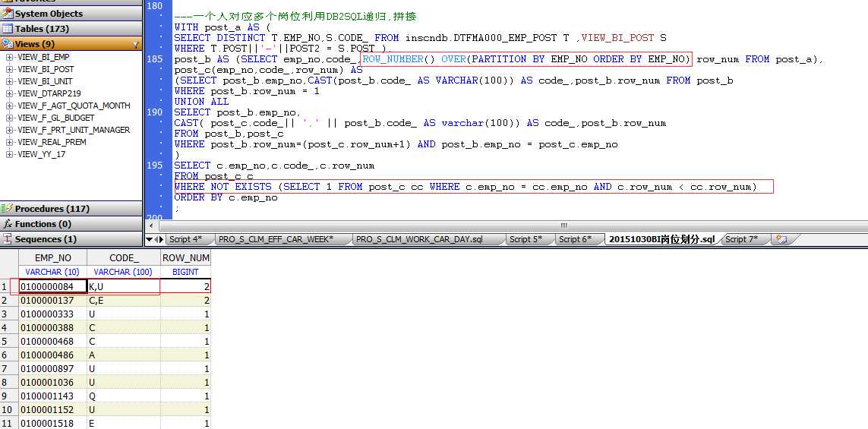Click the Sequences panel icon
Image resolution: width=868 pixels, height=429 pixels.
[x=7, y=239]
